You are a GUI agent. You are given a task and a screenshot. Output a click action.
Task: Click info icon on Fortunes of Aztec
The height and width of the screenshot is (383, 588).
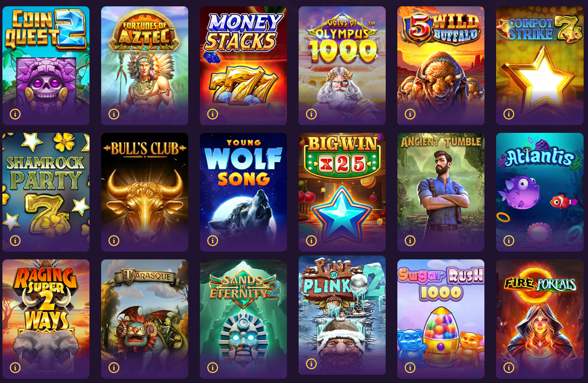[x=114, y=114]
